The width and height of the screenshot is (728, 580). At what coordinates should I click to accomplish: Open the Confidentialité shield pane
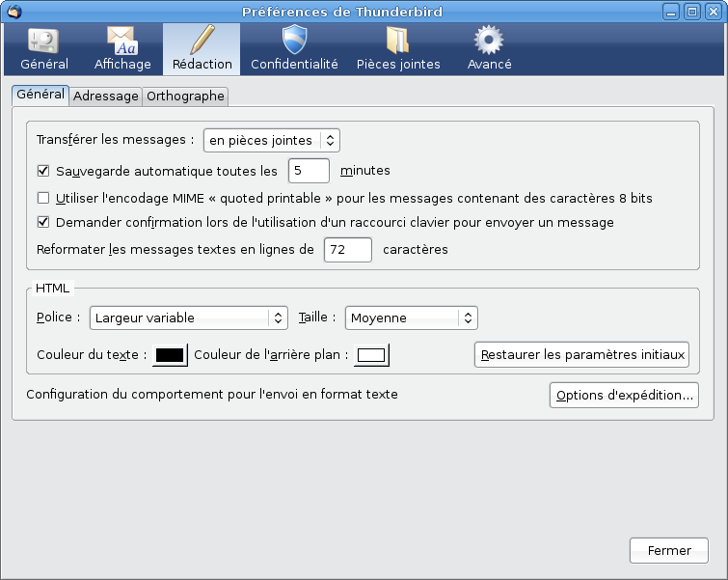pyautogui.click(x=294, y=49)
